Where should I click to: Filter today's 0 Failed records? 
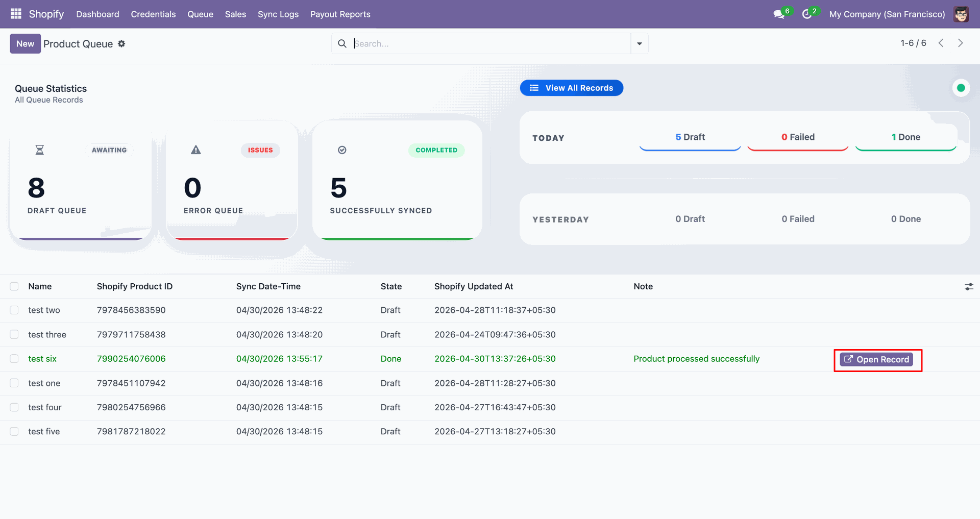(798, 137)
